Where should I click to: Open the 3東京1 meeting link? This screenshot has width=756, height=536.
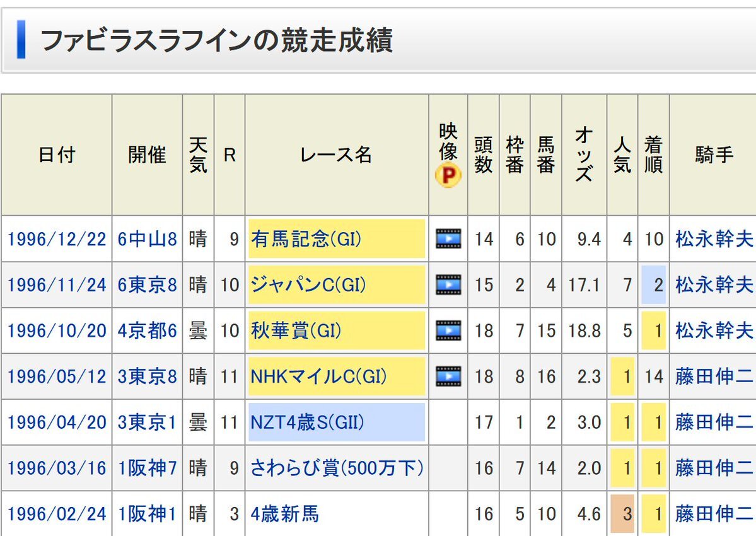pyautogui.click(x=147, y=422)
